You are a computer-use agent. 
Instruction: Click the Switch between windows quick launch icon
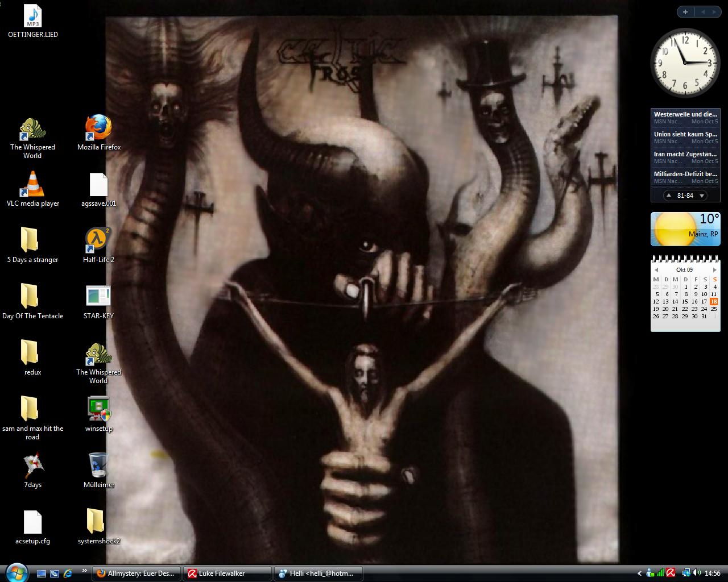pyautogui.click(x=55, y=573)
